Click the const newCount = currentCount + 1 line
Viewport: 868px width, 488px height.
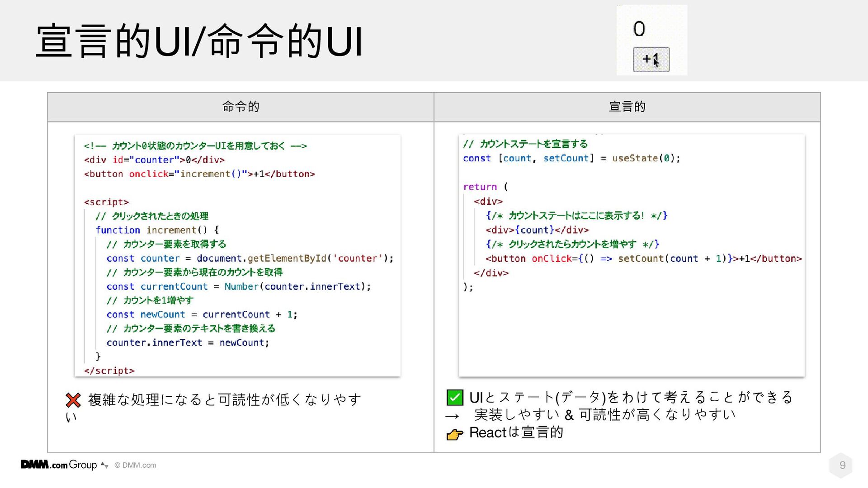tap(202, 314)
